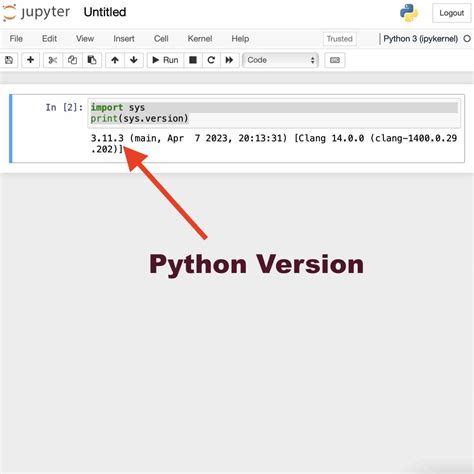Interrupt the kernel with stop icon

point(193,60)
